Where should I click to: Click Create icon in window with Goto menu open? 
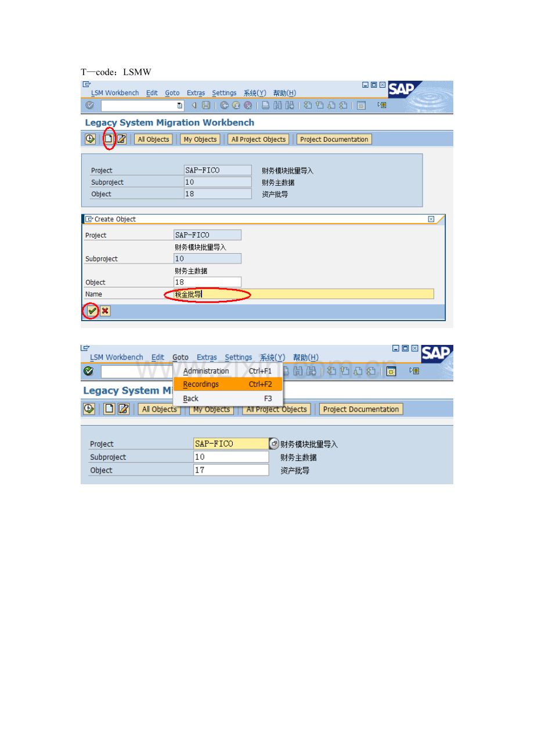tap(109, 409)
